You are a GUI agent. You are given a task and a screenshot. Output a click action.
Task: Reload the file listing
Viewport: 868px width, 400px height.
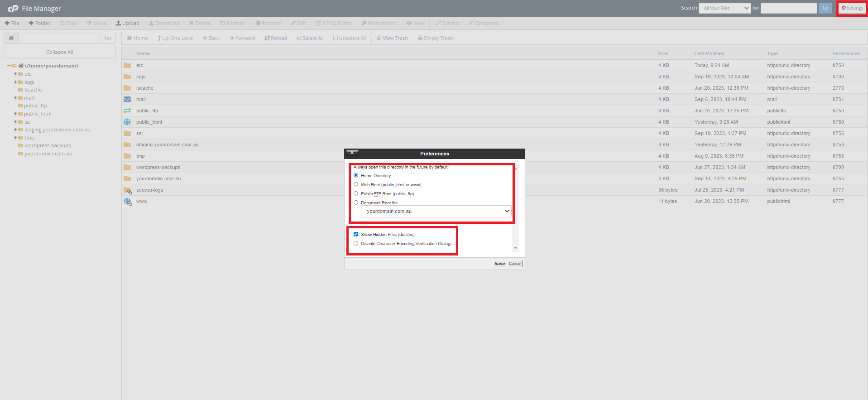(x=276, y=38)
